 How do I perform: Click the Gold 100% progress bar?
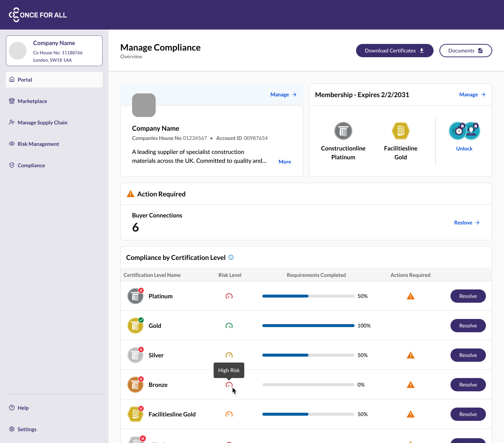click(308, 326)
